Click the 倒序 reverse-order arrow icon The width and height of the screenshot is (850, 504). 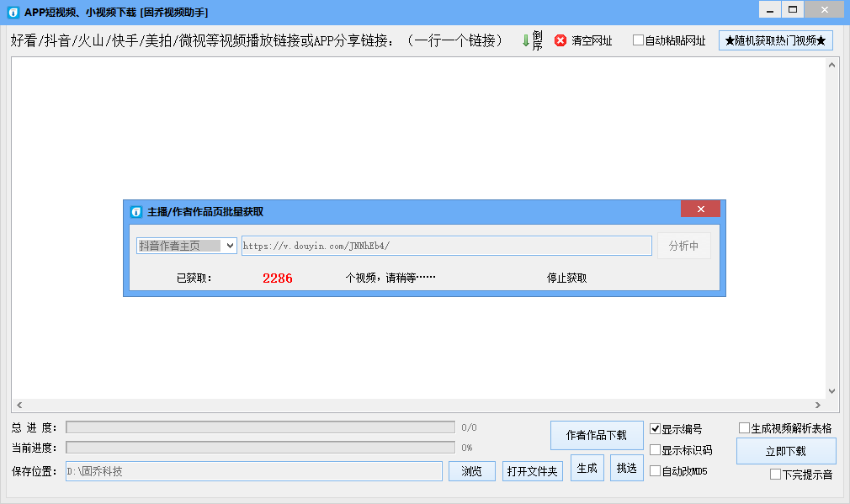point(525,40)
